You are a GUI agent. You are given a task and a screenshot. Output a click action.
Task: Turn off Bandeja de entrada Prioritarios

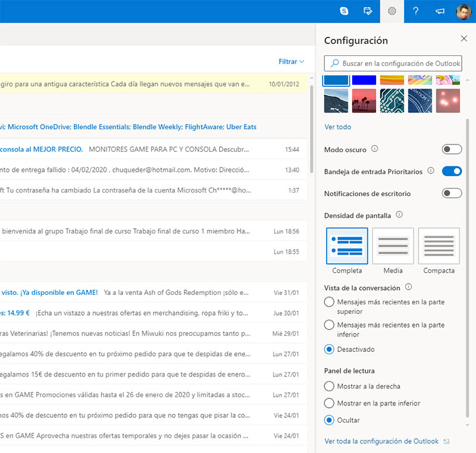(x=452, y=171)
